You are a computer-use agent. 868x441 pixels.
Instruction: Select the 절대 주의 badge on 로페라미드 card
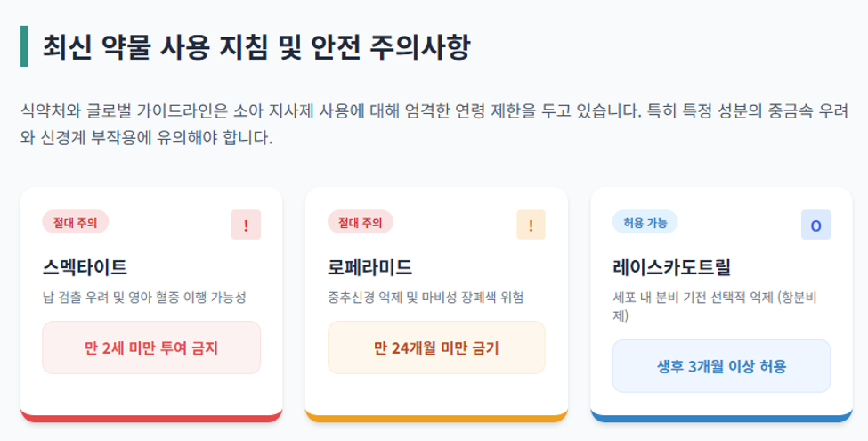tap(361, 222)
